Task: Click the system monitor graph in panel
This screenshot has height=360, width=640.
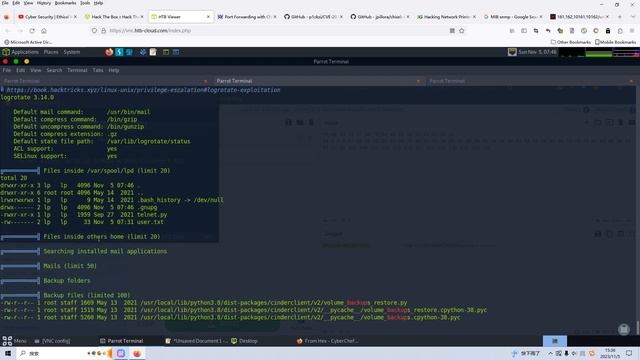Action: coord(600,52)
